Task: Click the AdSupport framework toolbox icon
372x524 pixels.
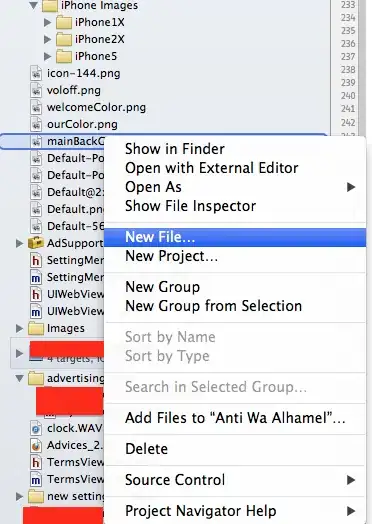Action: (x=36, y=243)
